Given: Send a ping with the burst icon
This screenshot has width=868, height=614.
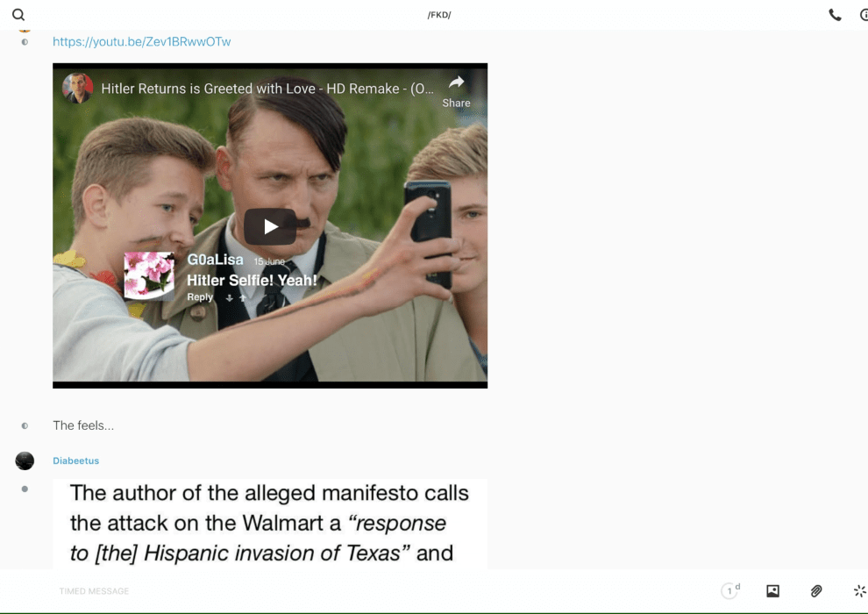Looking at the screenshot, I should pos(859,591).
